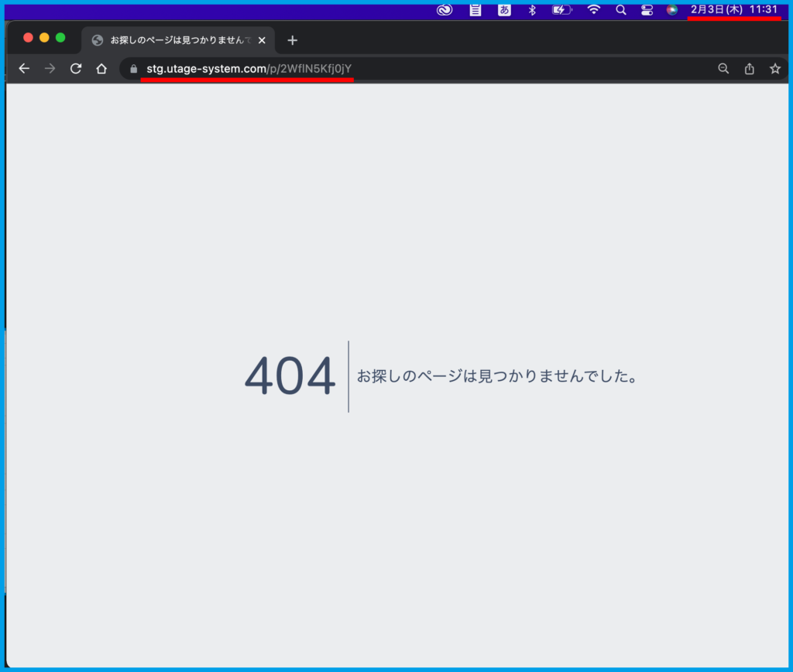The image size is (793, 672).
Task: Click the lock icon for site info
Action: click(134, 69)
